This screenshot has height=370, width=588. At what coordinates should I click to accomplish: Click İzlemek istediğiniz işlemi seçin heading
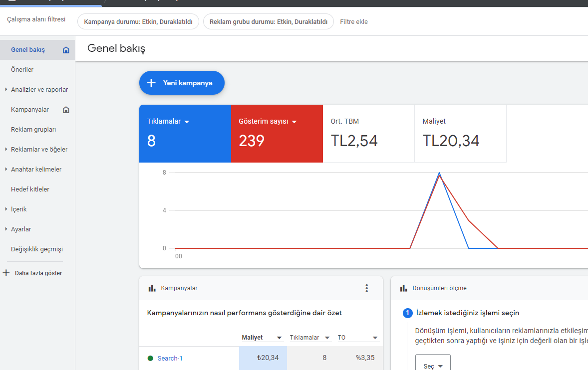tap(468, 313)
